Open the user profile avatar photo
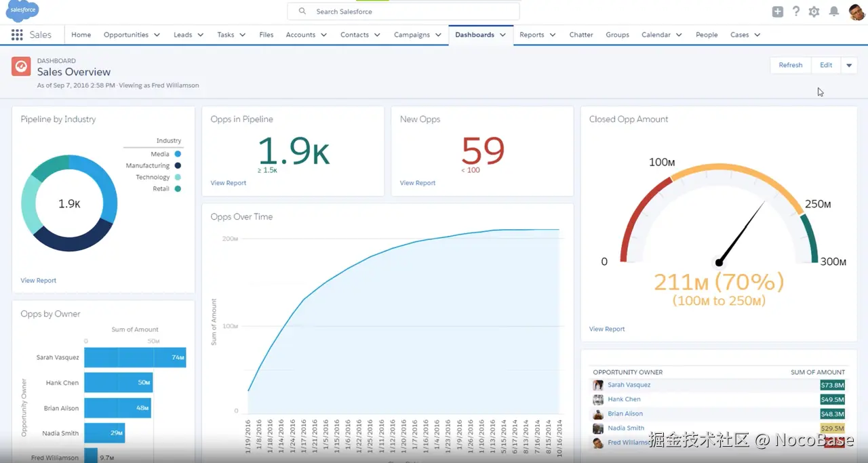 point(856,11)
